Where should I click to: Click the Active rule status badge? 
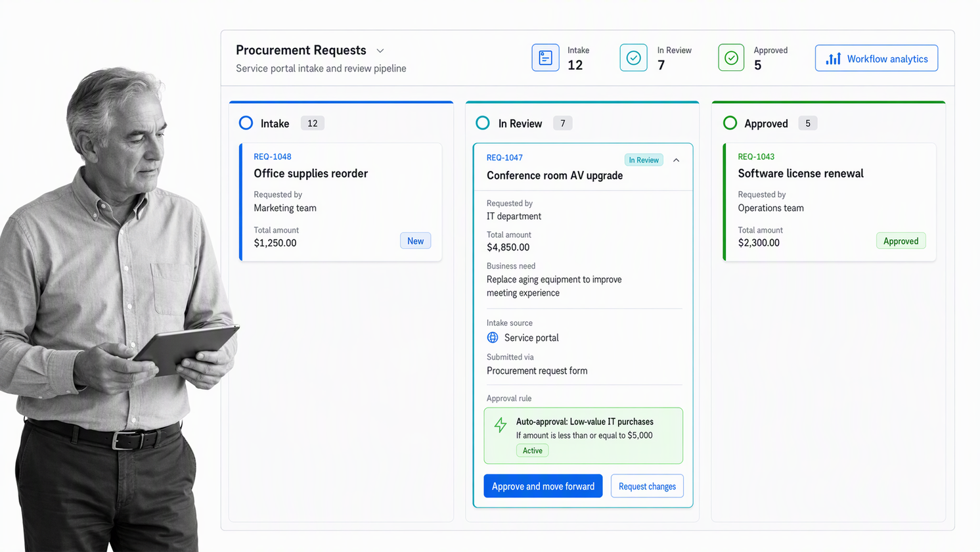[x=532, y=451]
